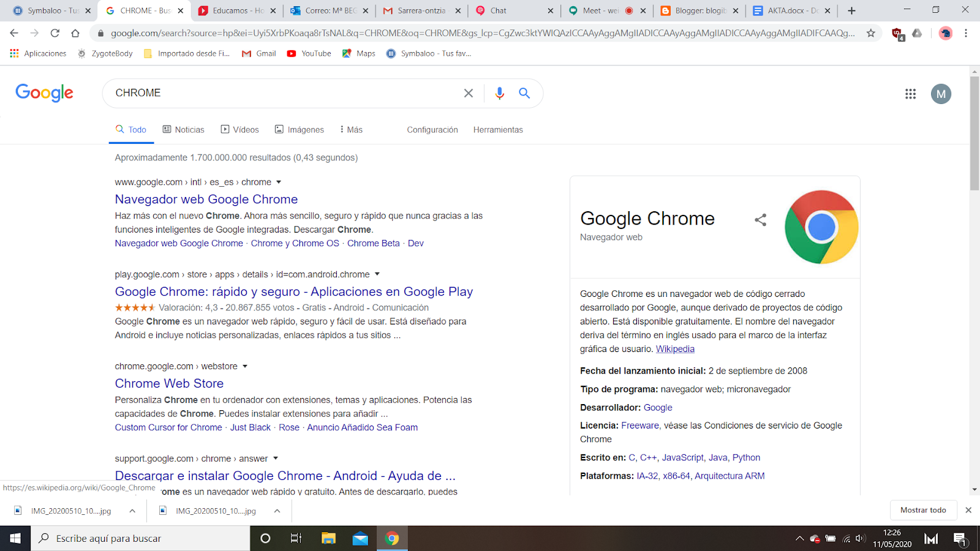Open the YouTube bookmark
This screenshot has height=551, width=980.
[x=309, y=53]
